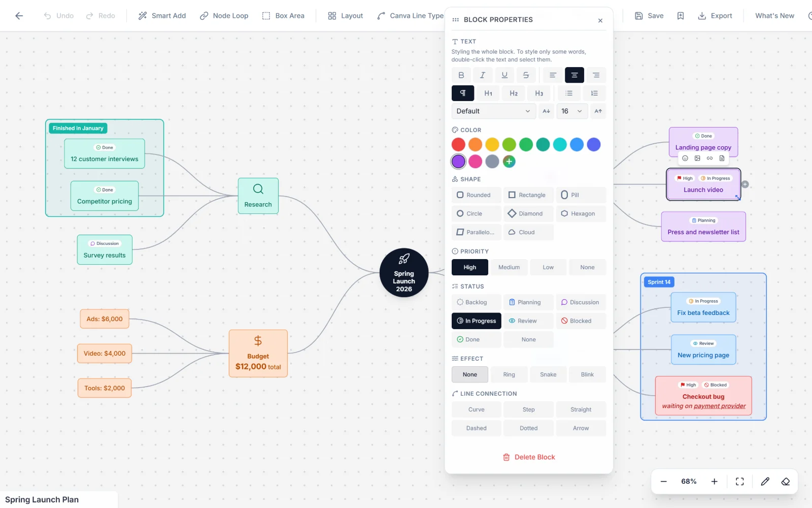Choose the Dashed line connection
The width and height of the screenshot is (812, 508).
[x=477, y=428]
